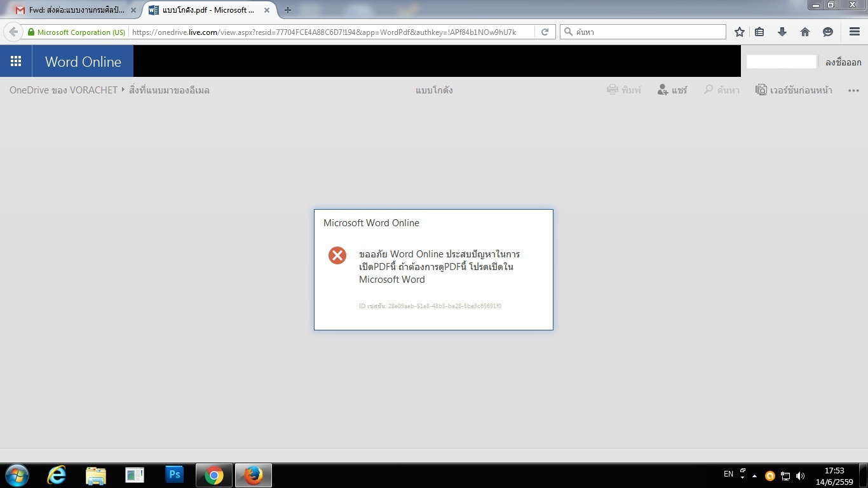Go to the Firefox home page icon
The height and width of the screenshot is (488, 868).
click(x=805, y=32)
